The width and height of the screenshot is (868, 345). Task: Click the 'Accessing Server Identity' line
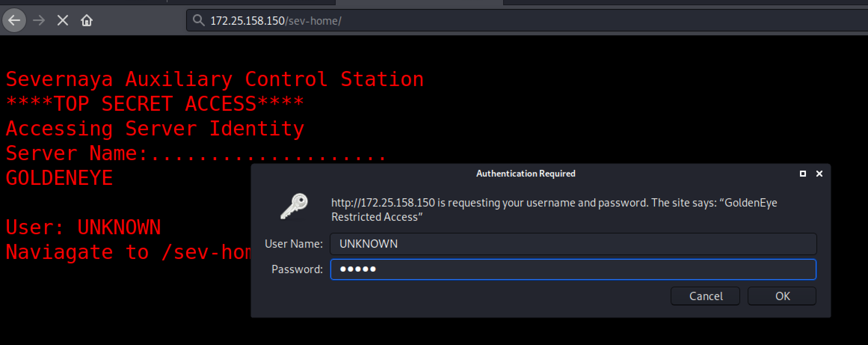pyautogui.click(x=155, y=129)
